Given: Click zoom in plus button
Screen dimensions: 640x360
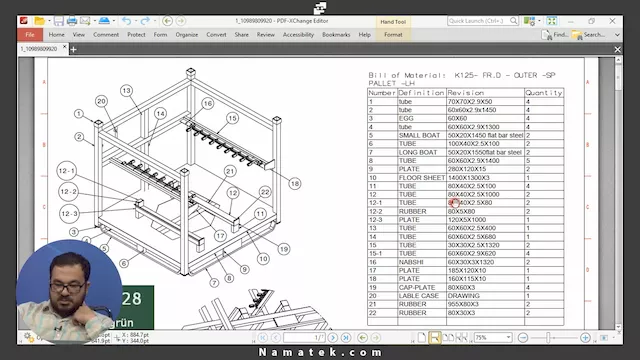Looking at the screenshot, I should (585, 338).
